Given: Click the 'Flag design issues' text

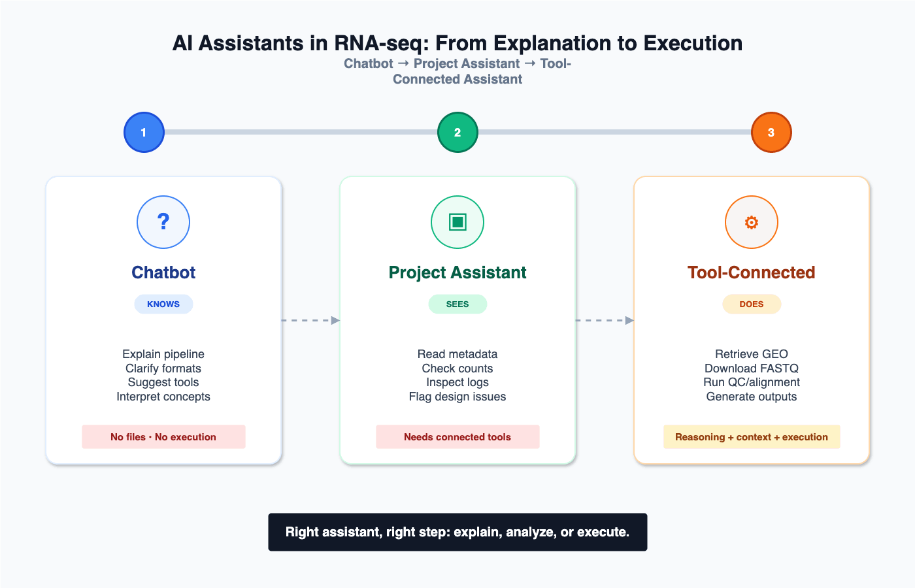Looking at the screenshot, I should click(457, 397).
